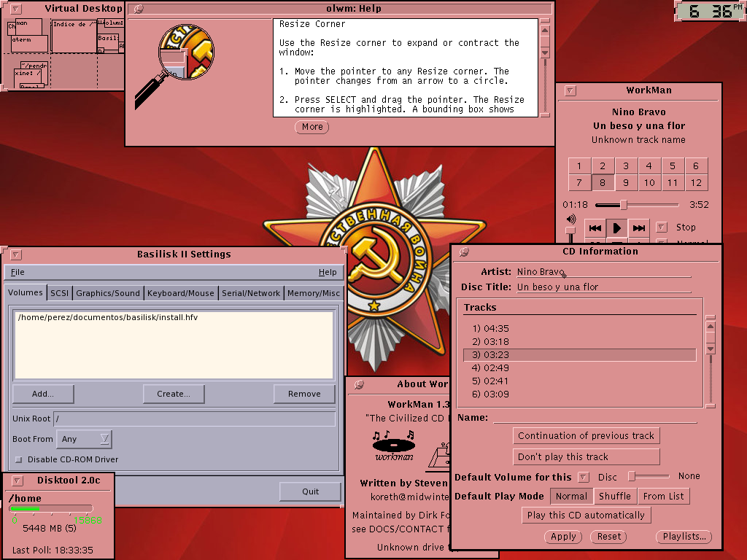747x560 pixels.
Task: Open the Basilisk II Settings window menu button
Action: (16, 254)
